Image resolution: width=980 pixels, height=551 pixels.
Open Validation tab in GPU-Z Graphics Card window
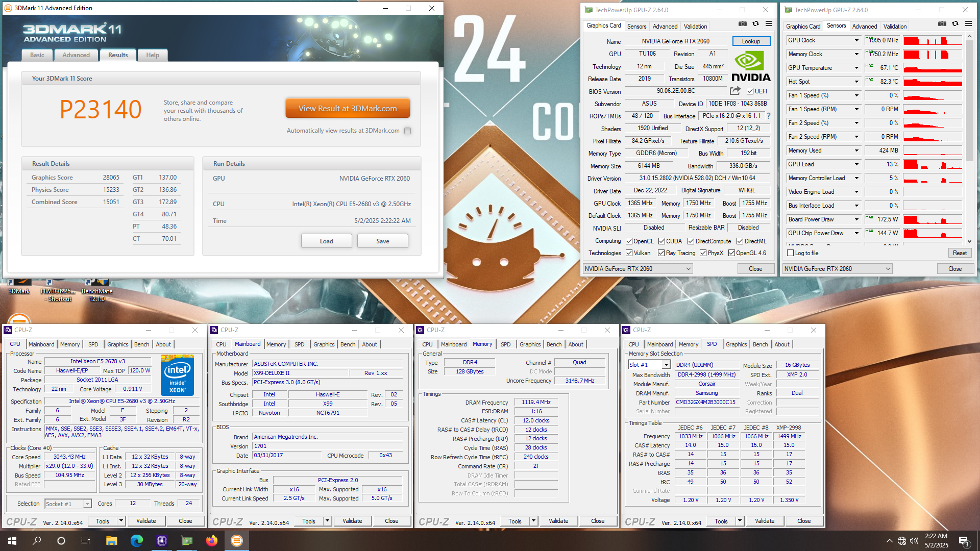695,27
